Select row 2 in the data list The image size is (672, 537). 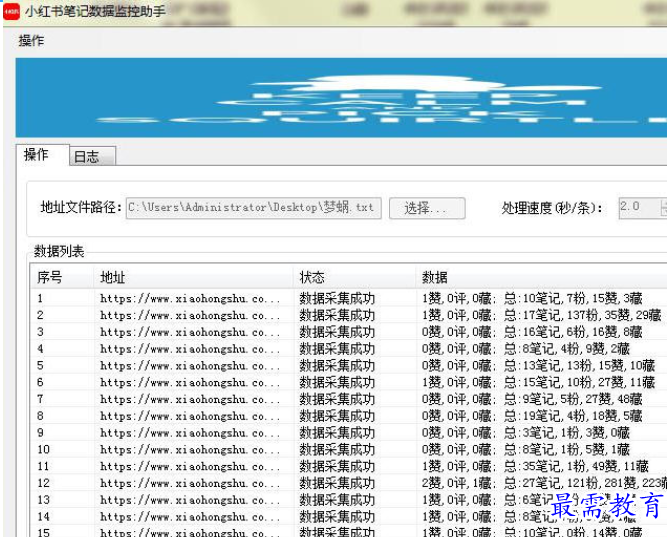(348, 315)
